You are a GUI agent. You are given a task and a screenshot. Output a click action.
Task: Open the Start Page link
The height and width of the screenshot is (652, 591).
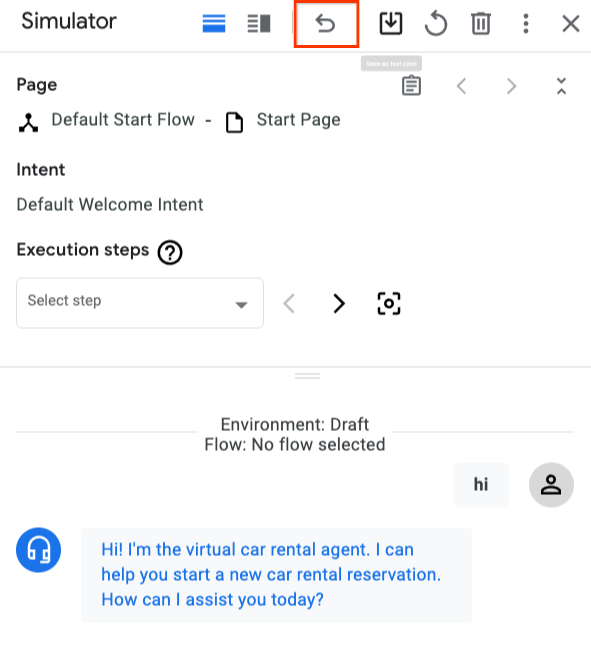[x=298, y=120]
